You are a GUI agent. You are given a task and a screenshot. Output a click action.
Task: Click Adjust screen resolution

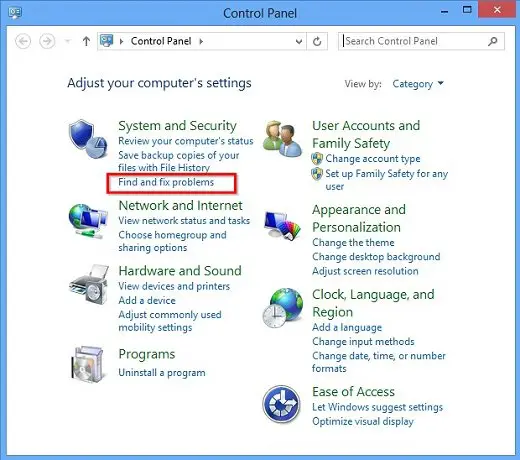pos(365,271)
